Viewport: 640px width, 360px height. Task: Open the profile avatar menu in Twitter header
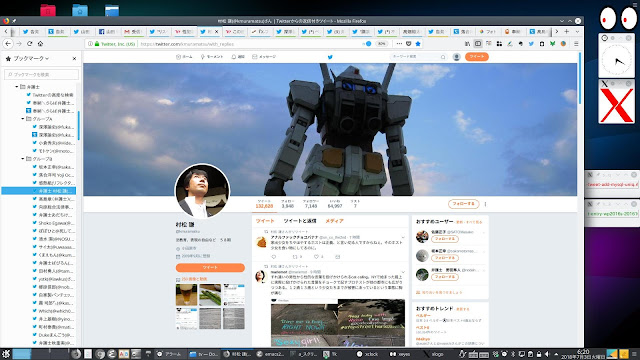coord(457,57)
